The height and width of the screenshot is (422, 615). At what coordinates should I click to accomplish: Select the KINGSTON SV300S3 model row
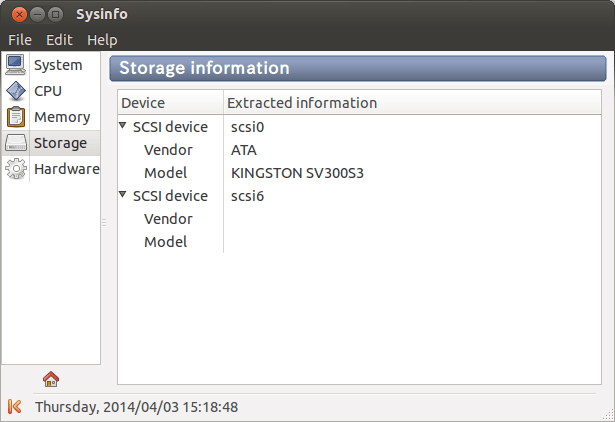click(x=297, y=173)
